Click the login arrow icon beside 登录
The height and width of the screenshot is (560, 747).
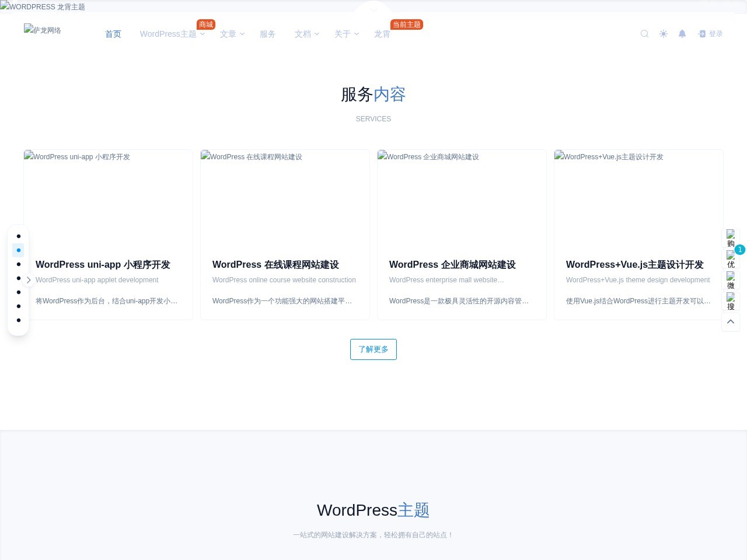(x=701, y=34)
